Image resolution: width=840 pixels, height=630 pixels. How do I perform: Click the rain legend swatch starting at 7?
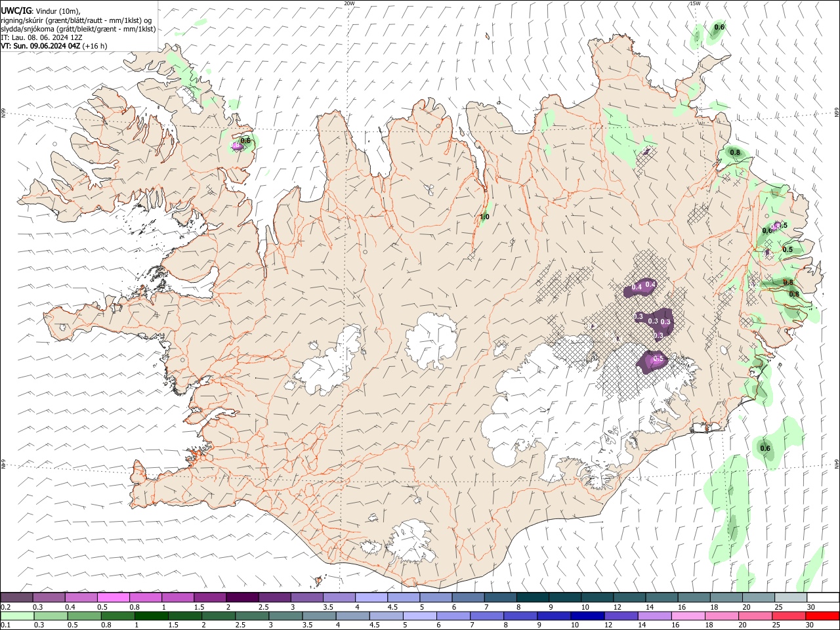pos(487,616)
